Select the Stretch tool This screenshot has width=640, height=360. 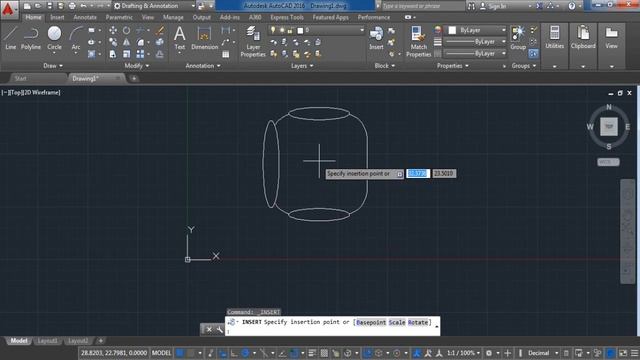point(113,54)
